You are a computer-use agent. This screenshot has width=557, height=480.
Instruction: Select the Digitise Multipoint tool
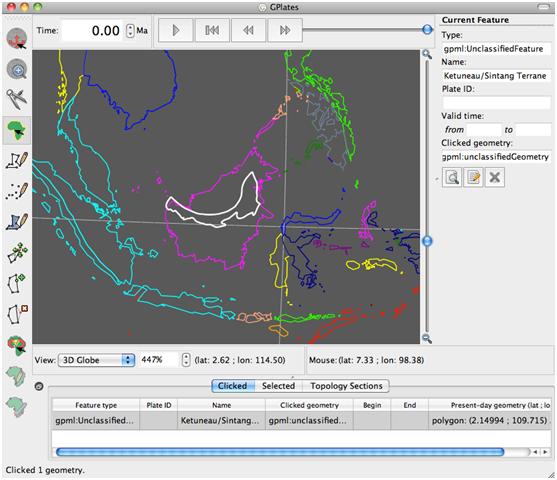17,191
